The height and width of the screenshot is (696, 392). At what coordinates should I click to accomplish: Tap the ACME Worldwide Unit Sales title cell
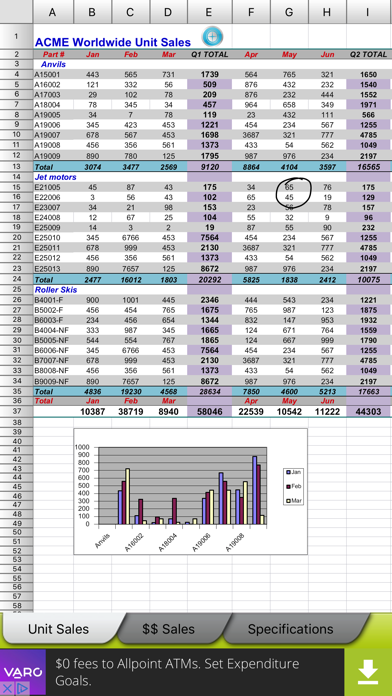pyautogui.click(x=113, y=42)
